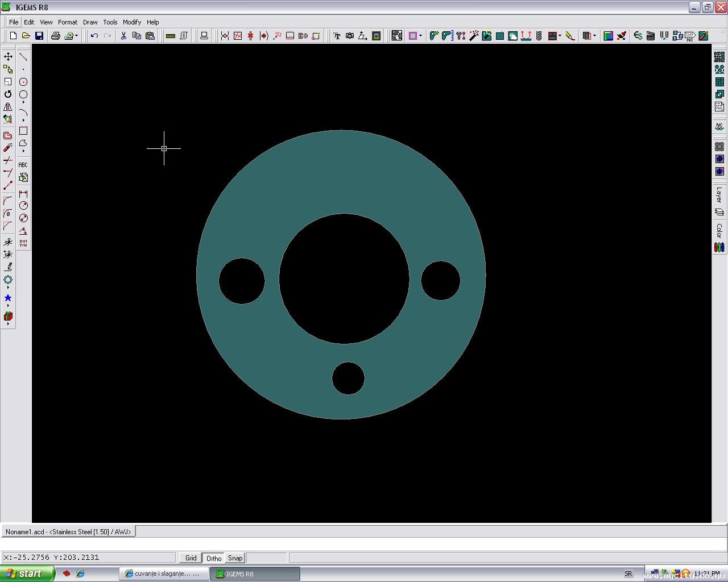Viewport: 728px width, 582px height.
Task: Select the Move tool in left toolbar
Action: 8,57
